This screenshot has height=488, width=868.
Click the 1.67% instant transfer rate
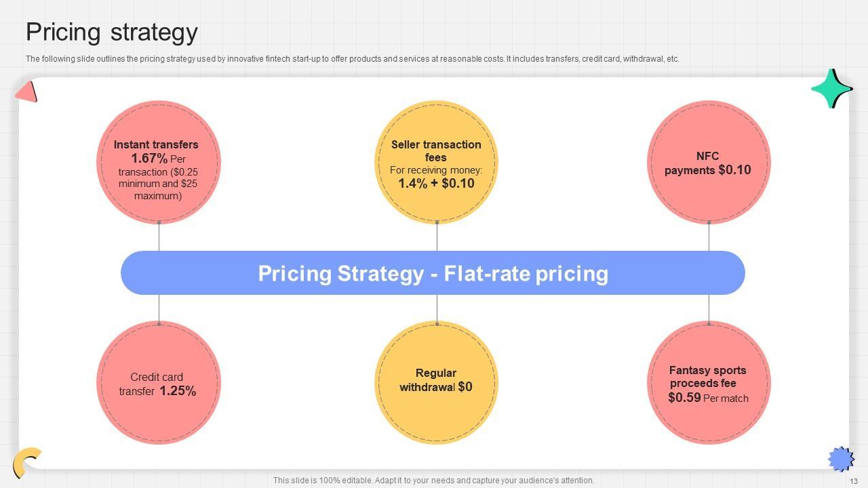tap(149, 159)
